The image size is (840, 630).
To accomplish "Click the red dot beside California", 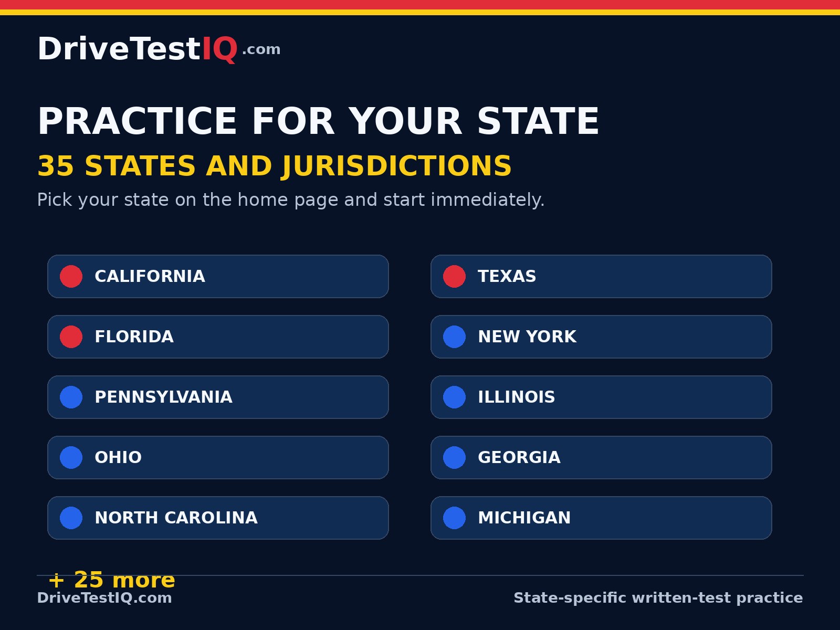I will pos(71,277).
